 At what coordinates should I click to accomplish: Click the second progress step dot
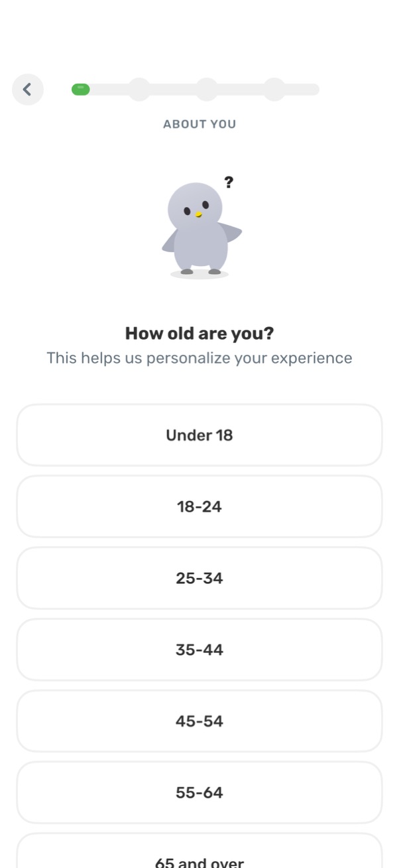tap(140, 89)
